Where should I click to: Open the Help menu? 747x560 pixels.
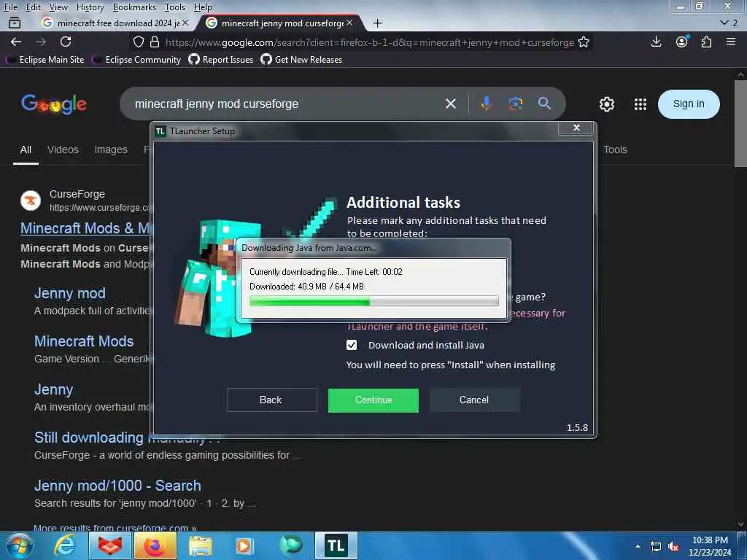[203, 7]
